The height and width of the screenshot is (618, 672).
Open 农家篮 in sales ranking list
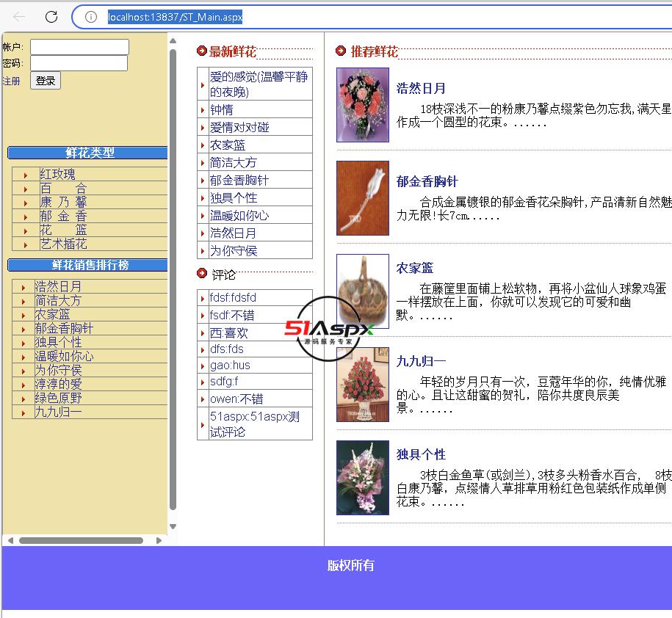(x=52, y=314)
